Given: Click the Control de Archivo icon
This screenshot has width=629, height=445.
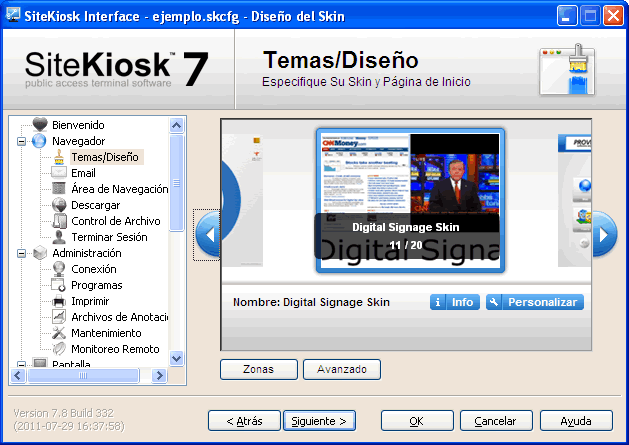Looking at the screenshot, I should tap(59, 221).
